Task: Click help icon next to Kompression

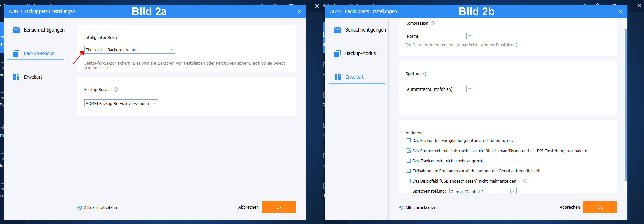Action: tap(433, 23)
